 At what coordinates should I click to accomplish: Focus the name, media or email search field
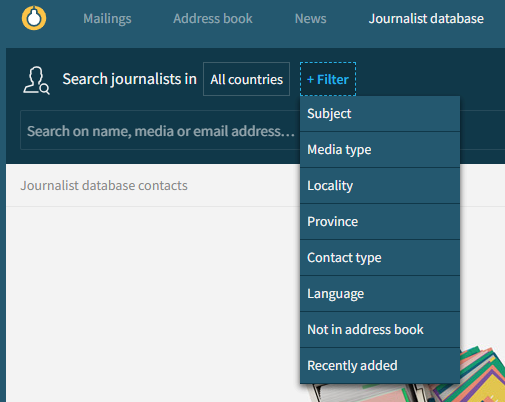(160, 130)
